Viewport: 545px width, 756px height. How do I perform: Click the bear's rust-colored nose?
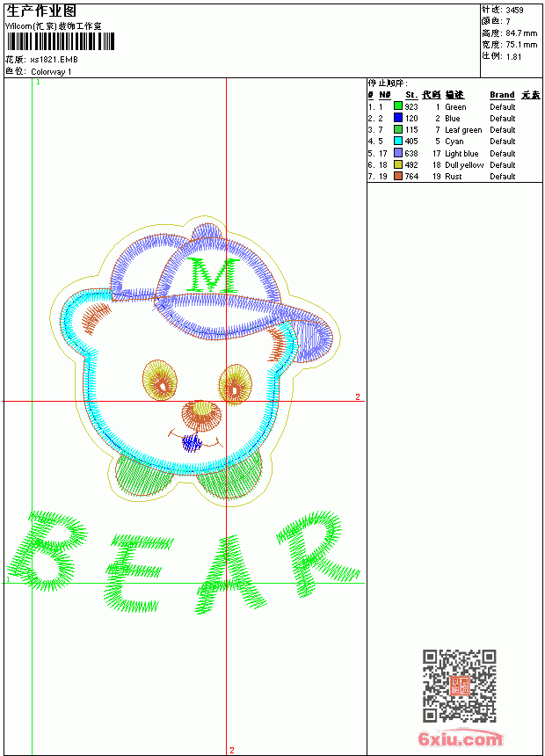point(202,415)
